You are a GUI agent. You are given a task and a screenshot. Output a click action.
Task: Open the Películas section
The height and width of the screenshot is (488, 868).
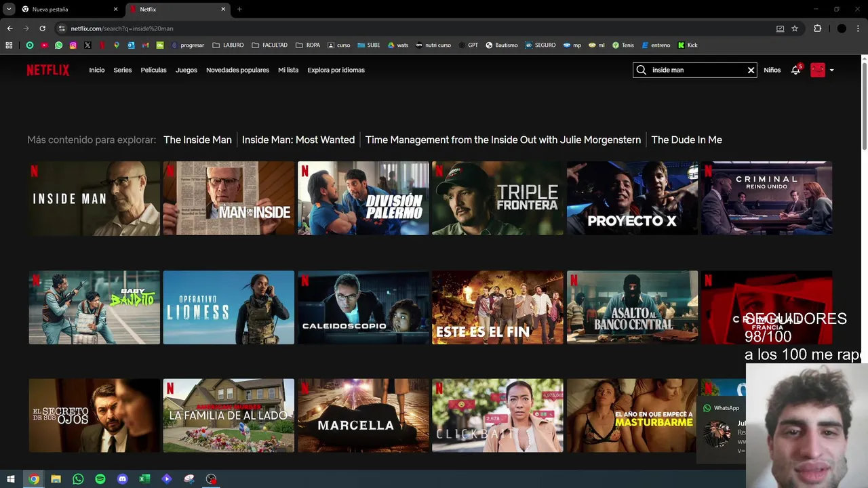[x=153, y=70]
